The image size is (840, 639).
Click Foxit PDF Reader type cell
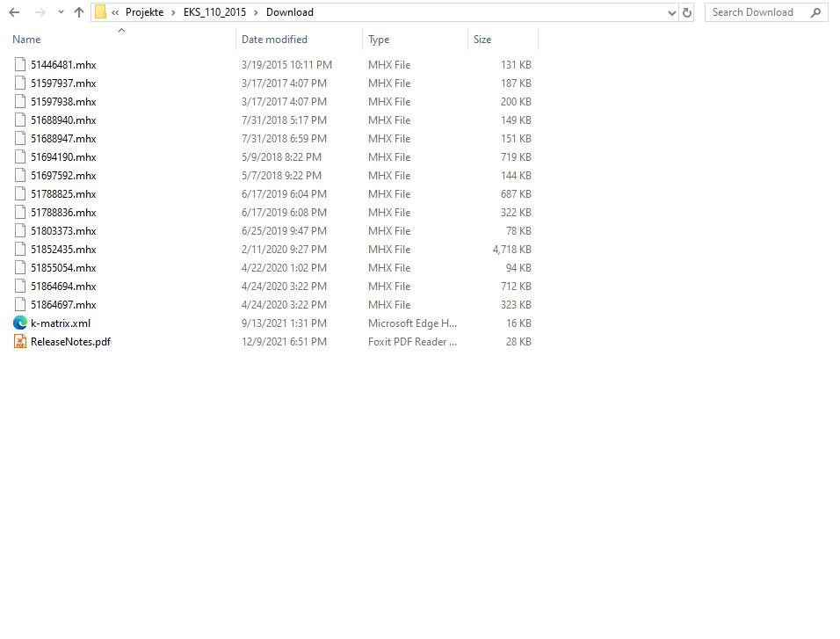point(412,342)
